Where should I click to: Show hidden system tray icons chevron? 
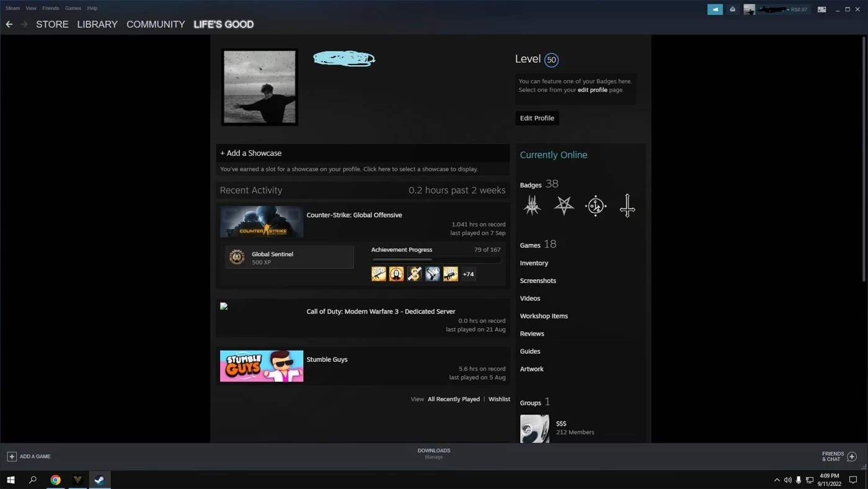(x=777, y=480)
